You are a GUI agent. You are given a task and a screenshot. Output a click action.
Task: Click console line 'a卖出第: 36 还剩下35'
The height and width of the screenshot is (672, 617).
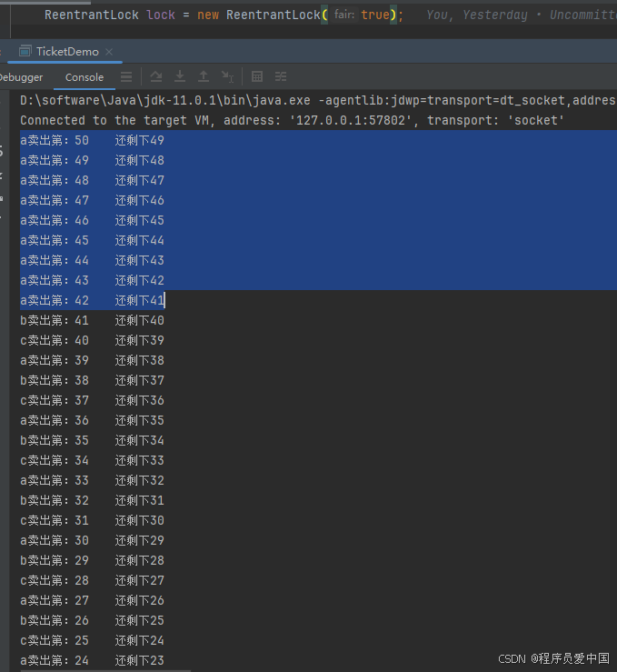(92, 420)
